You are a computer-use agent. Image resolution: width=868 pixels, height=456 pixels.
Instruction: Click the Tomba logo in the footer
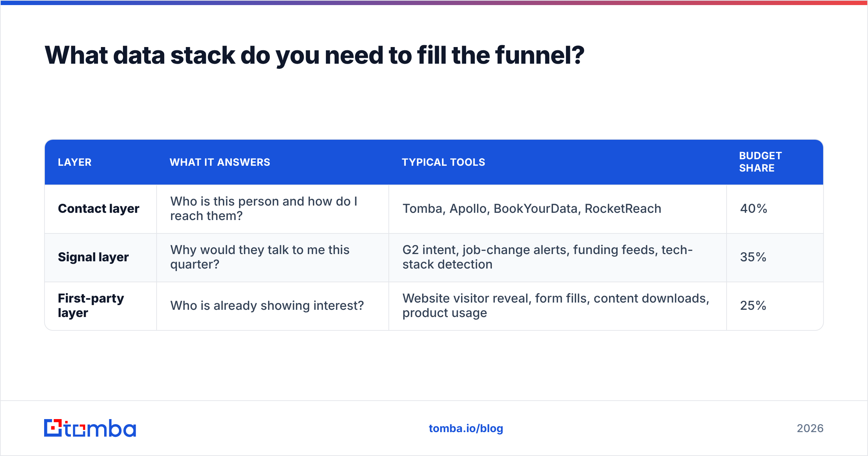pyautogui.click(x=90, y=428)
